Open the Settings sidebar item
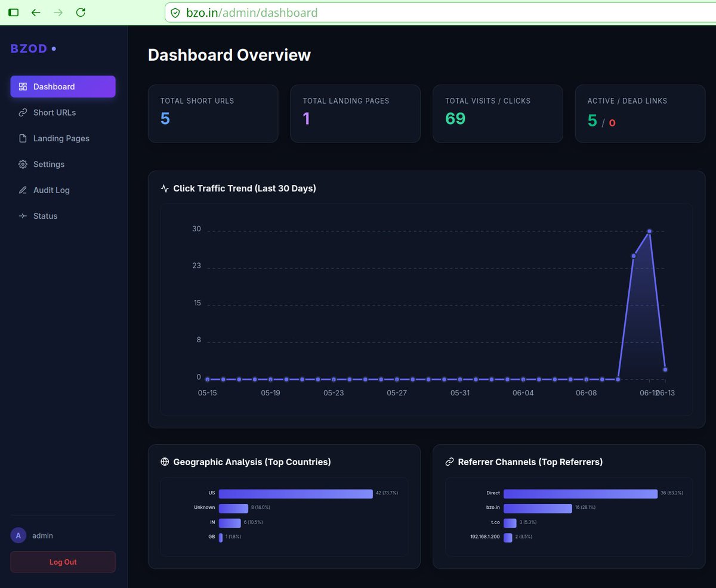The height and width of the screenshot is (588, 716). tap(63, 164)
